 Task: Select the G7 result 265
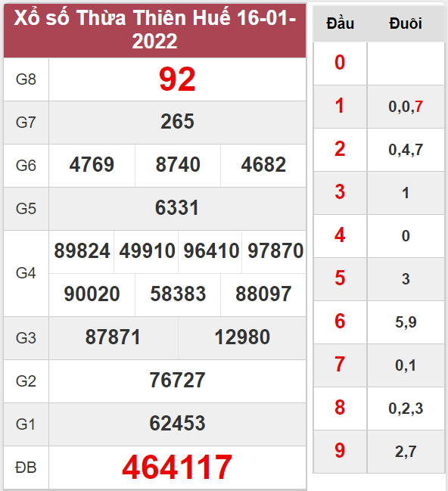click(x=177, y=122)
